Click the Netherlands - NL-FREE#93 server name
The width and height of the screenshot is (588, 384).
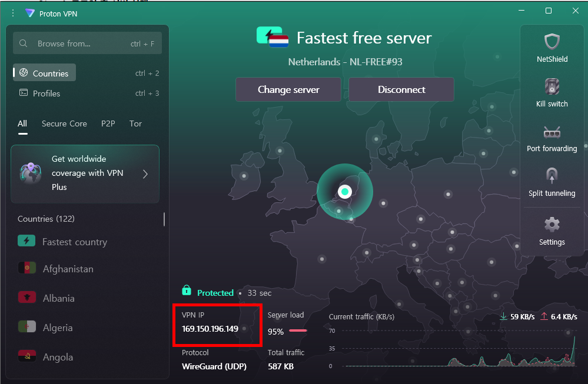point(345,62)
